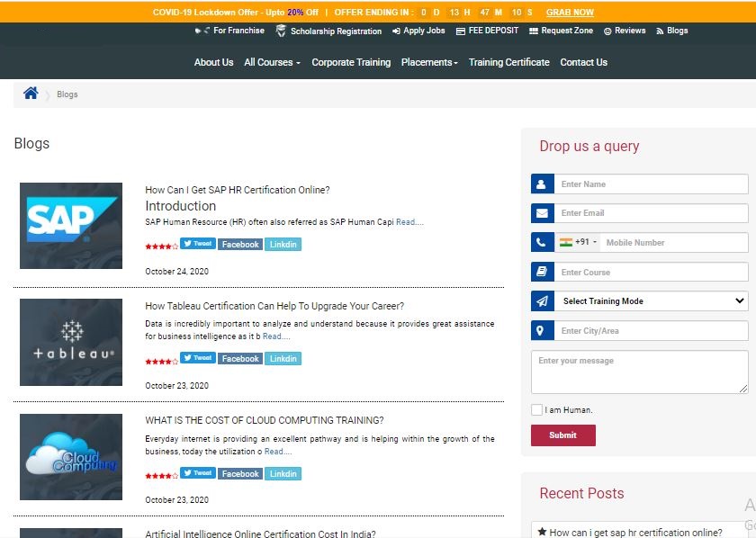Image resolution: width=756 pixels, height=538 pixels.
Task: Click the Enter Name field
Action: [x=652, y=184]
